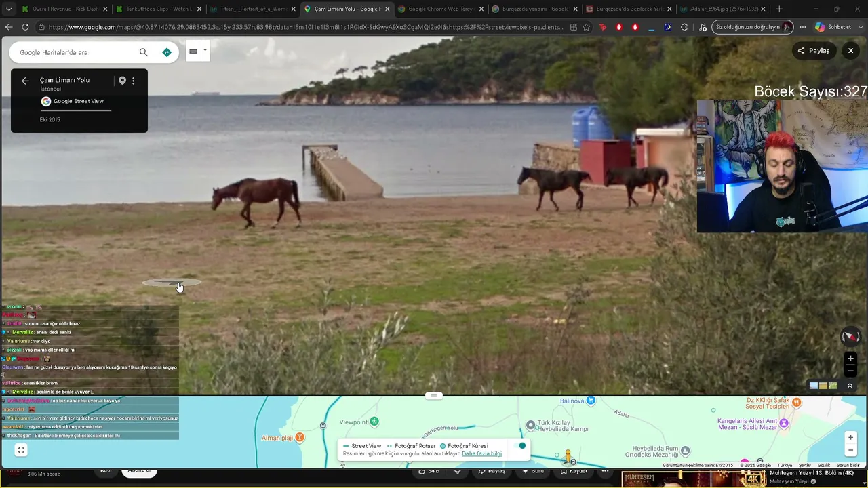This screenshot has height=488, width=868.
Task: Zoom out on the mini map
Action: tap(850, 450)
